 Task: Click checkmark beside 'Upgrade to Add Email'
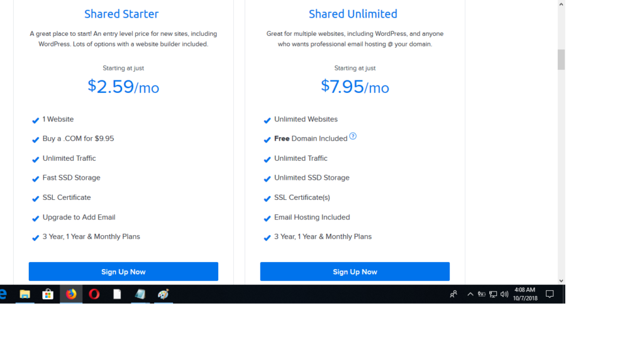coord(35,218)
